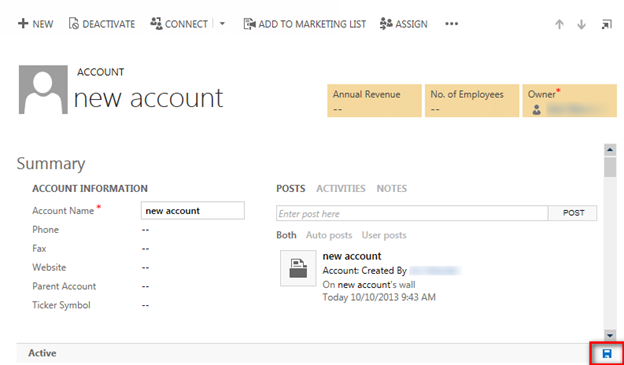Click the post record icon thumbnail
Image resolution: width=624 pixels, height=365 pixels.
pos(298,268)
